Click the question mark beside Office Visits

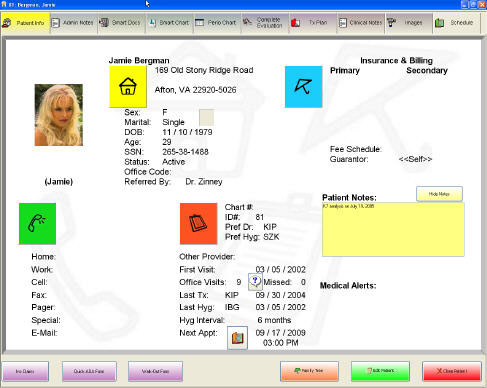[255, 282]
